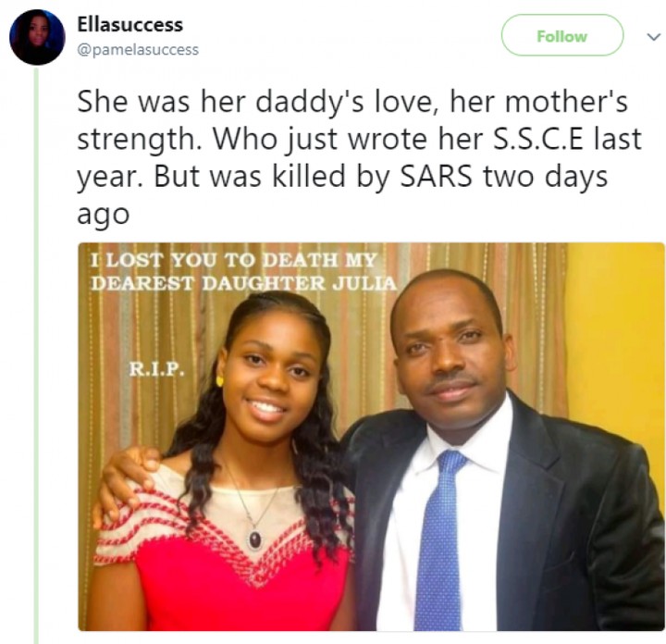
Task: Click the @pamelasuccess handle
Action: pyautogui.click(x=138, y=49)
